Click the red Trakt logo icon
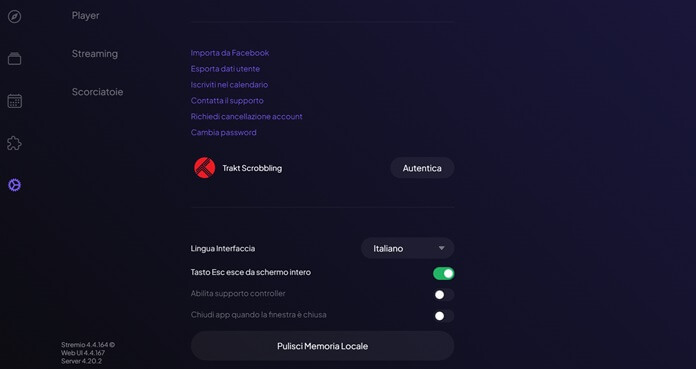This screenshot has height=369, width=696. pos(205,168)
